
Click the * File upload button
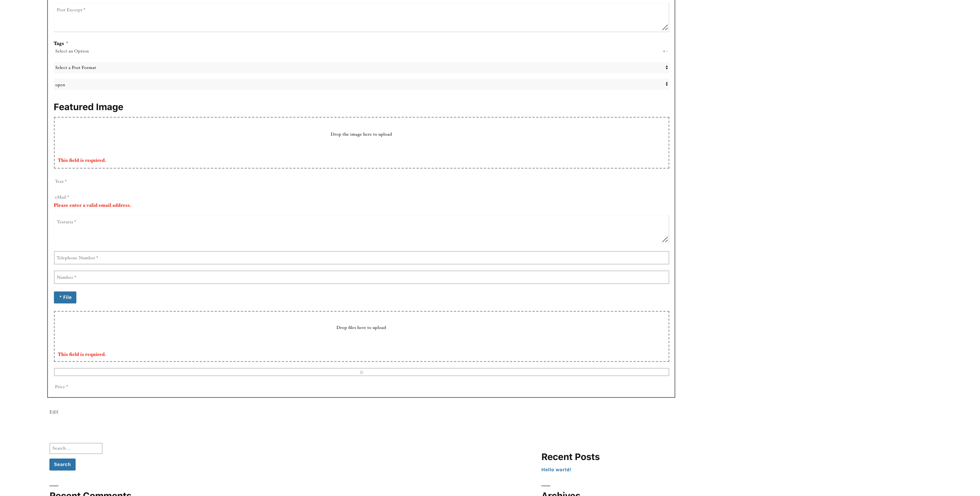[x=65, y=297]
